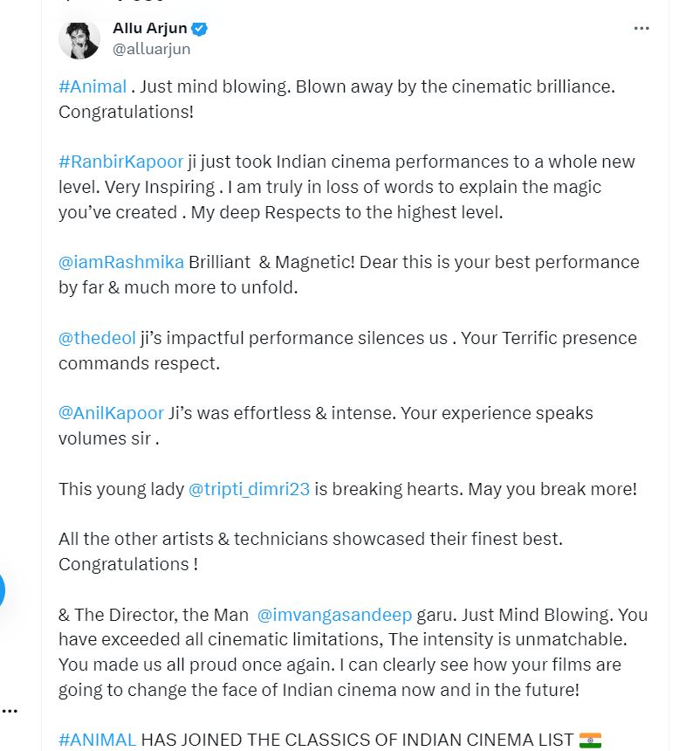The image size is (700, 751).
Task: Open the uppercase #ANIMAL hashtag at the bottom
Action: pos(97,740)
